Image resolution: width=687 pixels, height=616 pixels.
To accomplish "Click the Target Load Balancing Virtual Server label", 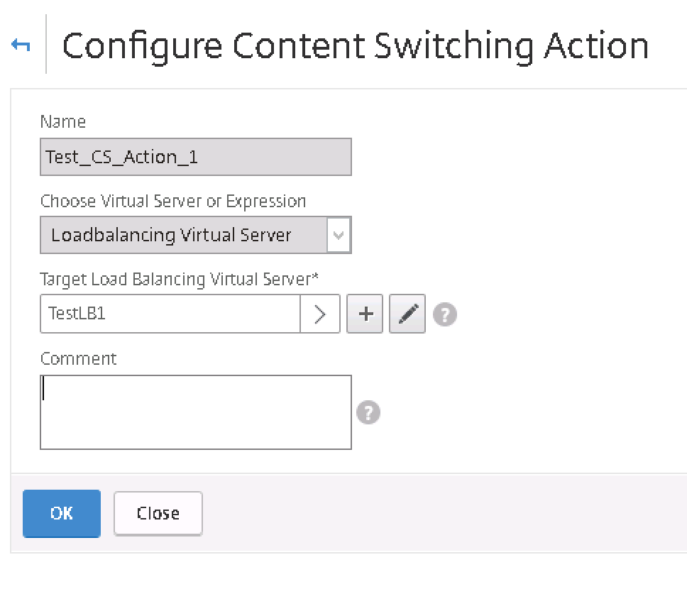I will 179,280.
